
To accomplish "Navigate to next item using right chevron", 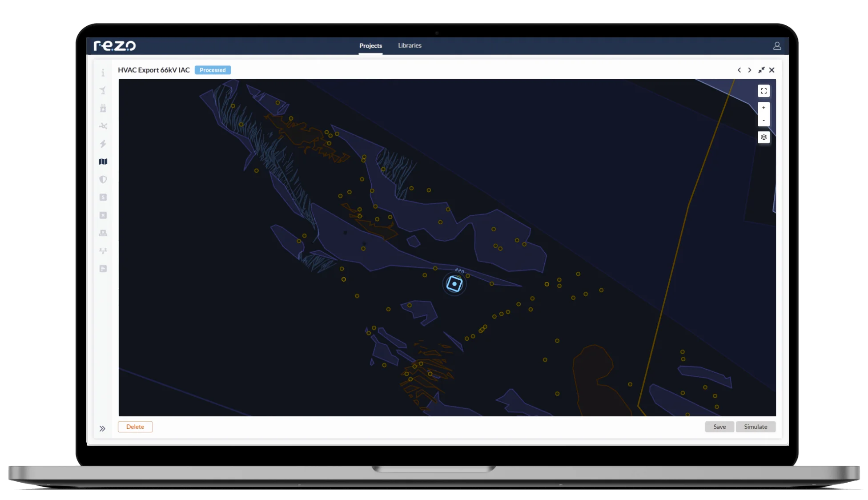I will pyautogui.click(x=750, y=70).
